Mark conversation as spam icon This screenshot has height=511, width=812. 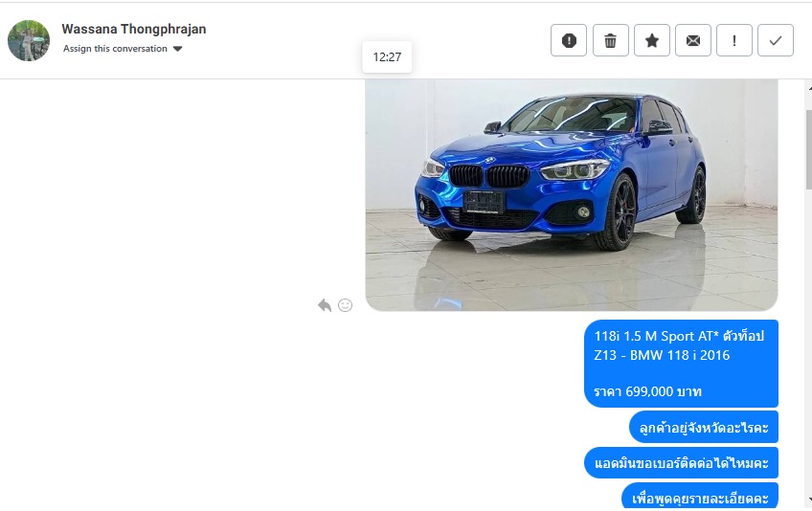click(x=569, y=40)
